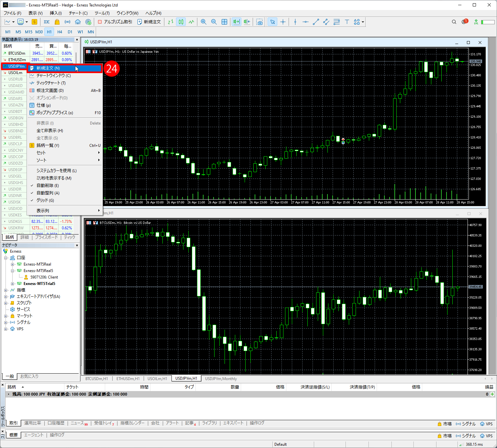This screenshot has width=497, height=448.
Task: Open the notifications icon with red badge
Action: (x=465, y=22)
